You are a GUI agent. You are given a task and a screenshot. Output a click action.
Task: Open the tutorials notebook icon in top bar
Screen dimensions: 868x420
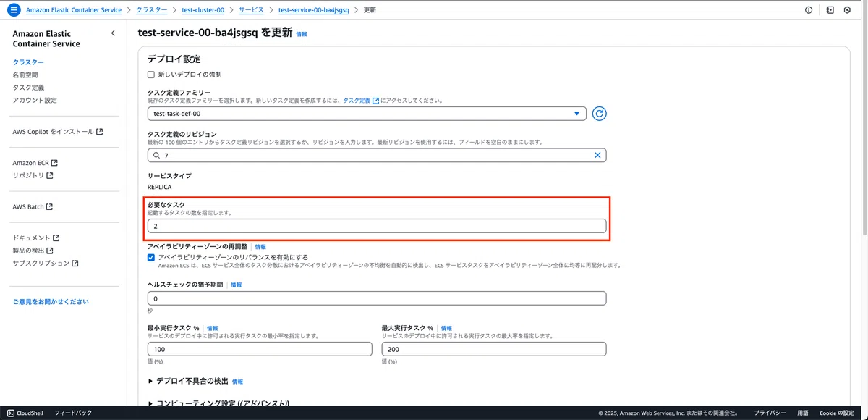[830, 10]
